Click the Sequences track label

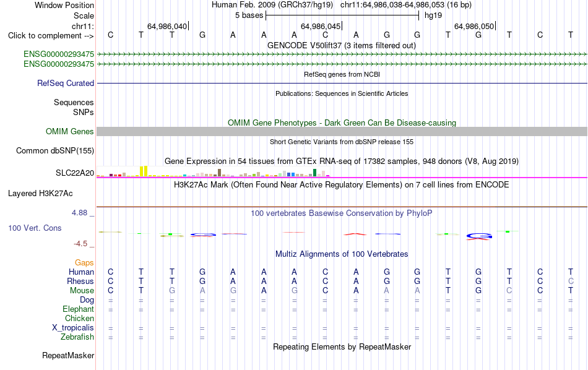[74, 102]
